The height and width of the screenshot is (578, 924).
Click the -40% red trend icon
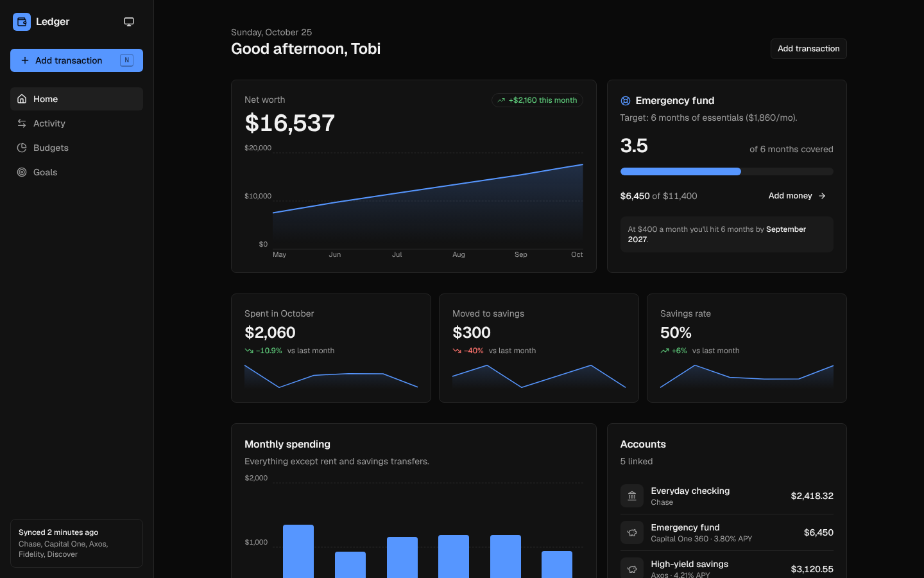tap(457, 351)
